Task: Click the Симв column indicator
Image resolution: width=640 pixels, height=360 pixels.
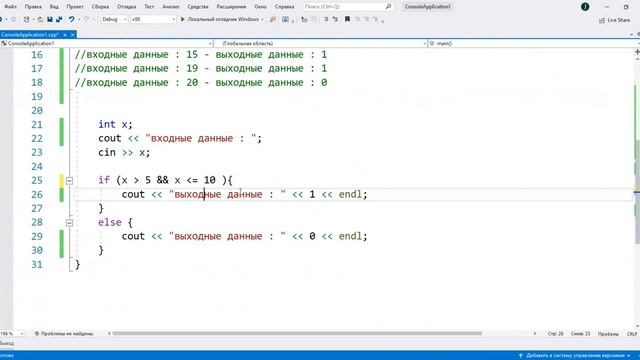Action: point(580,334)
